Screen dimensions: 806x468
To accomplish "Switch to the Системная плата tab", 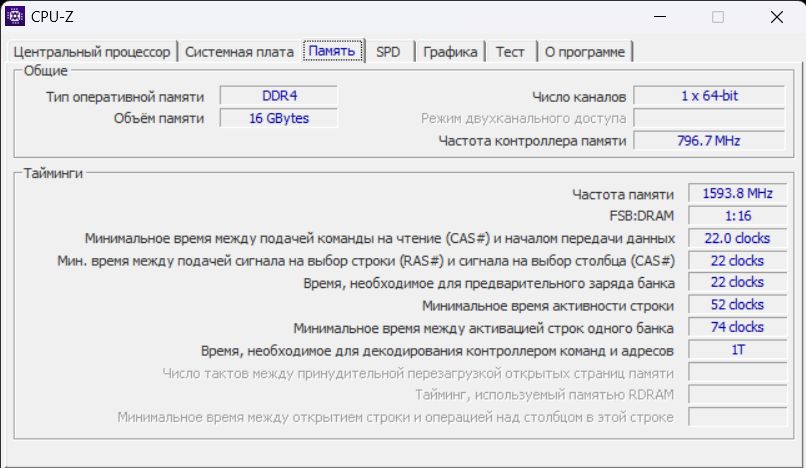I will (239, 52).
